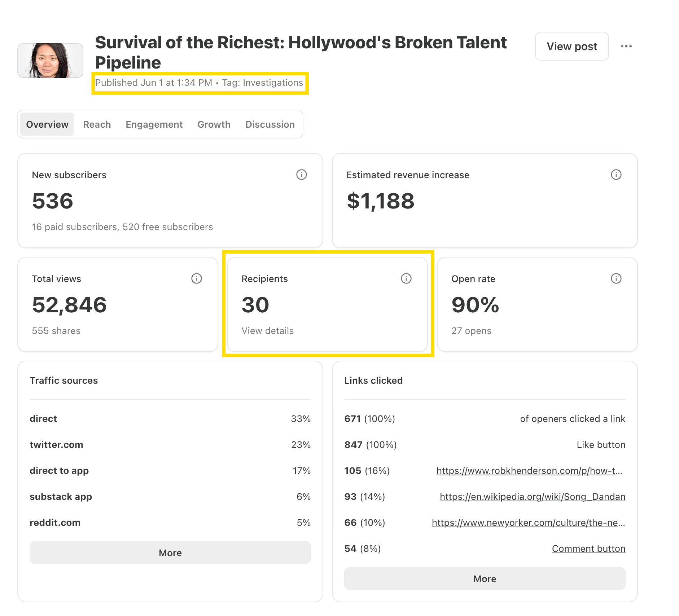Open View details under Recipients
Viewport: 679px width, 616px height.
click(x=268, y=331)
